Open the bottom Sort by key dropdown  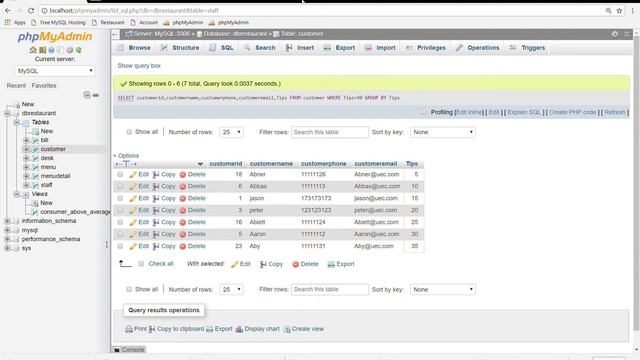point(442,289)
